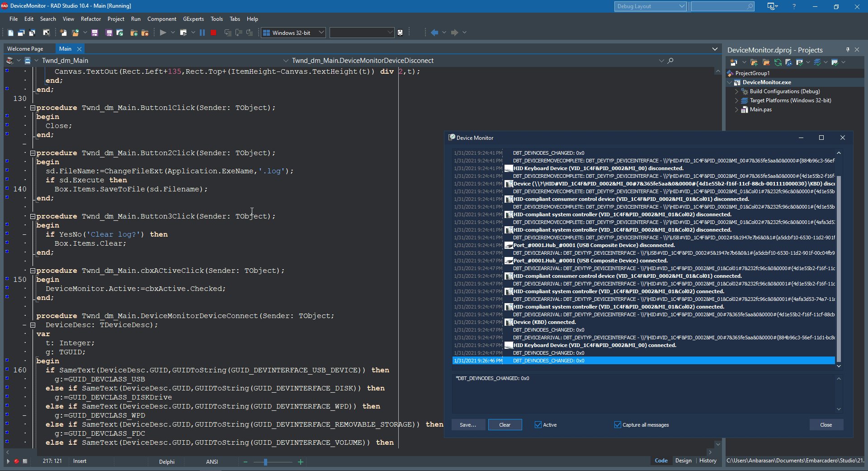Close the Main editor tab with its X
Viewport: 868px width, 471px height.
click(79, 49)
